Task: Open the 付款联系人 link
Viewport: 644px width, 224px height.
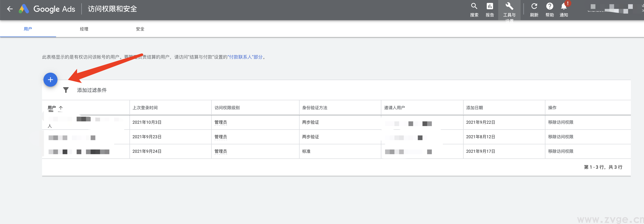Action: tap(240, 57)
